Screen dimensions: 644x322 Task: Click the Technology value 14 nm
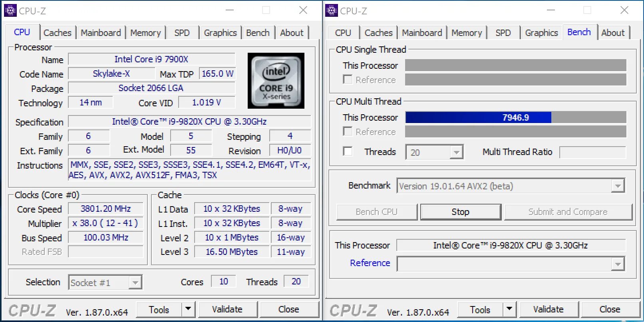[91, 102]
